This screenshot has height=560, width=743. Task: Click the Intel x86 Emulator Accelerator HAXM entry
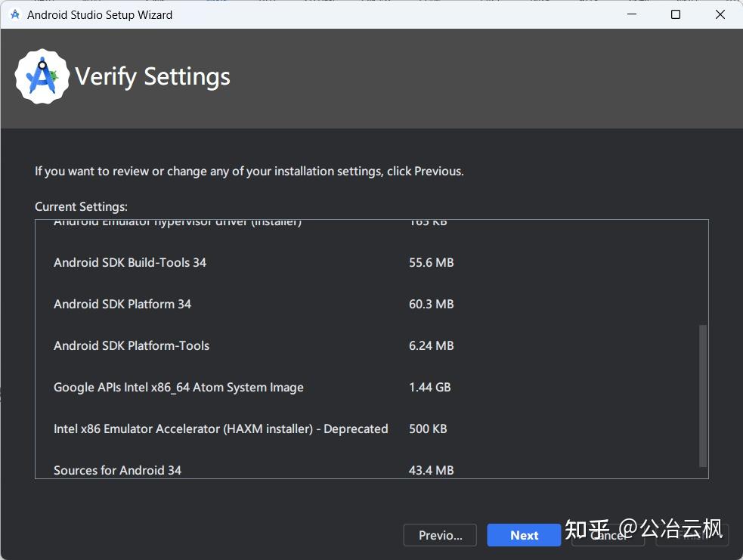(221, 429)
